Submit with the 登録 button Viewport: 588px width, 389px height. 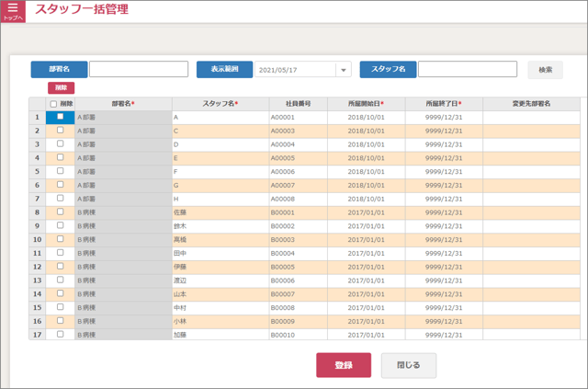(x=344, y=365)
